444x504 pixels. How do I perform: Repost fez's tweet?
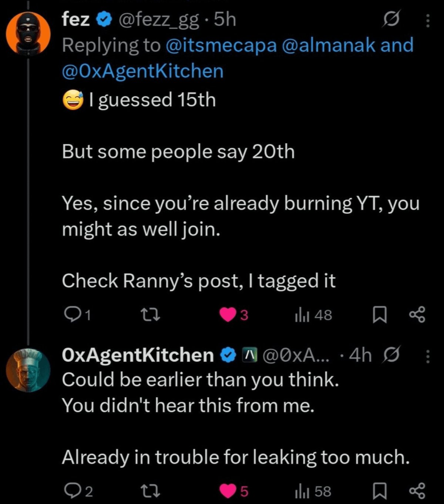click(x=151, y=315)
